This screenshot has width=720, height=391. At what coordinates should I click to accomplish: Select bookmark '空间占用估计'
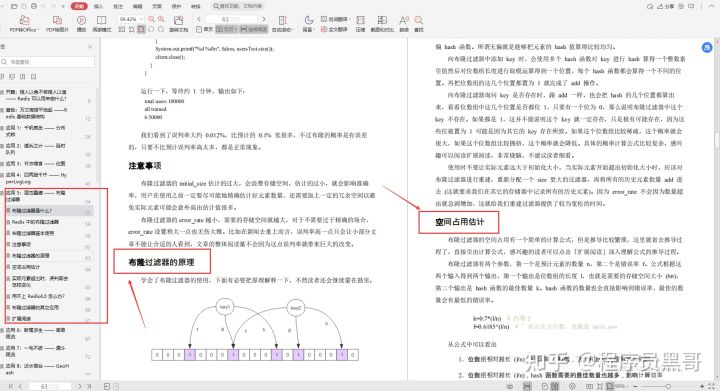pos(26,267)
